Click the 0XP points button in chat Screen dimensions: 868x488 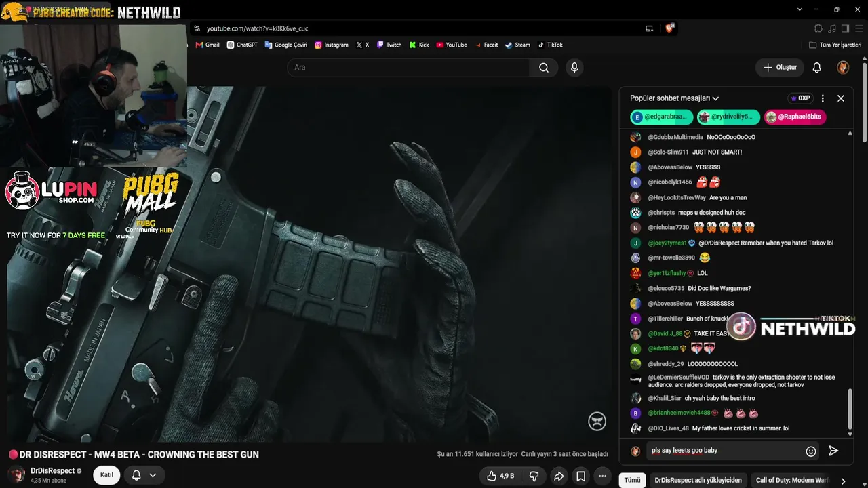coord(800,98)
